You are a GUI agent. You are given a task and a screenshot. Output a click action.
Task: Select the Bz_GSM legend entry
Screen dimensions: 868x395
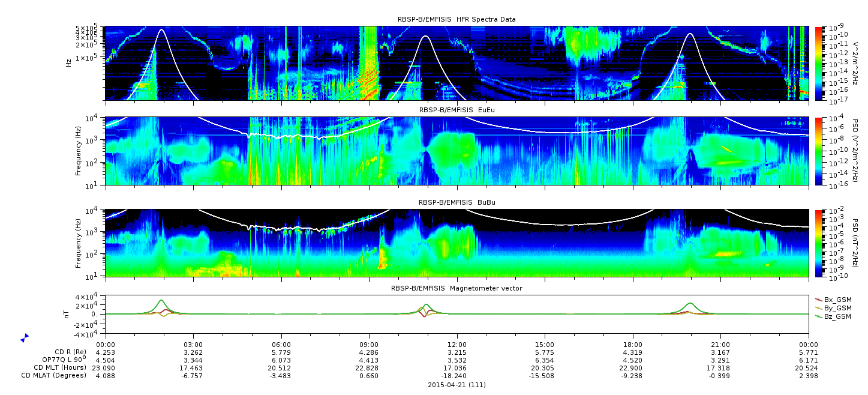click(x=833, y=316)
